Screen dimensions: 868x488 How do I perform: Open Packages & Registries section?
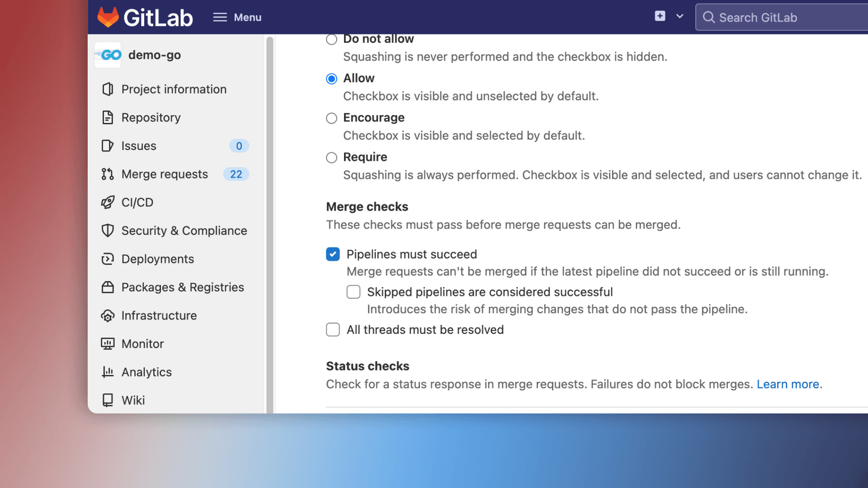(183, 287)
